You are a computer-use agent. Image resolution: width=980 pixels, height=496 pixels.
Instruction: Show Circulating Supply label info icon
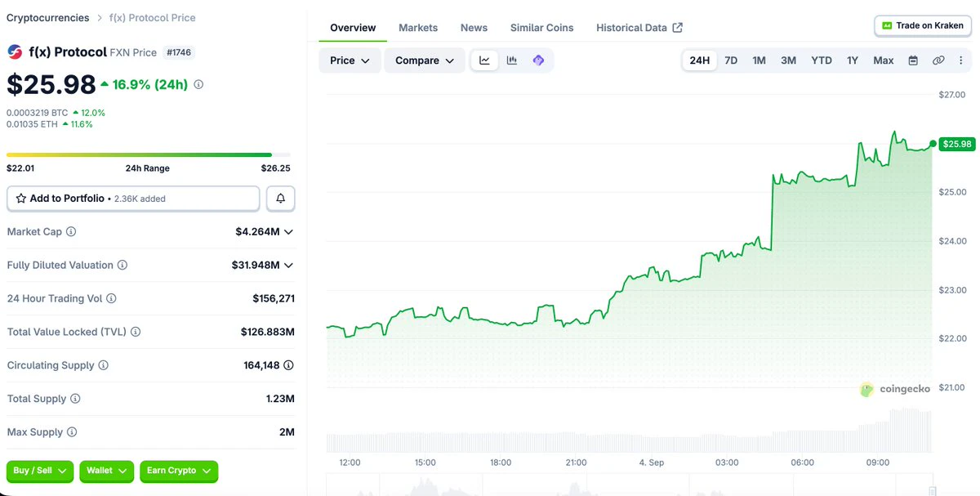104,365
